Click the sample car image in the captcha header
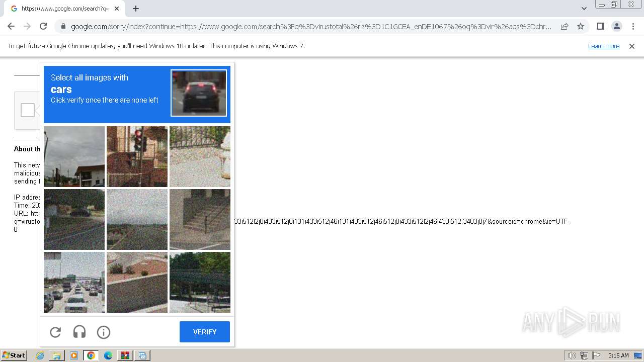The width and height of the screenshot is (644, 362). pos(199,93)
